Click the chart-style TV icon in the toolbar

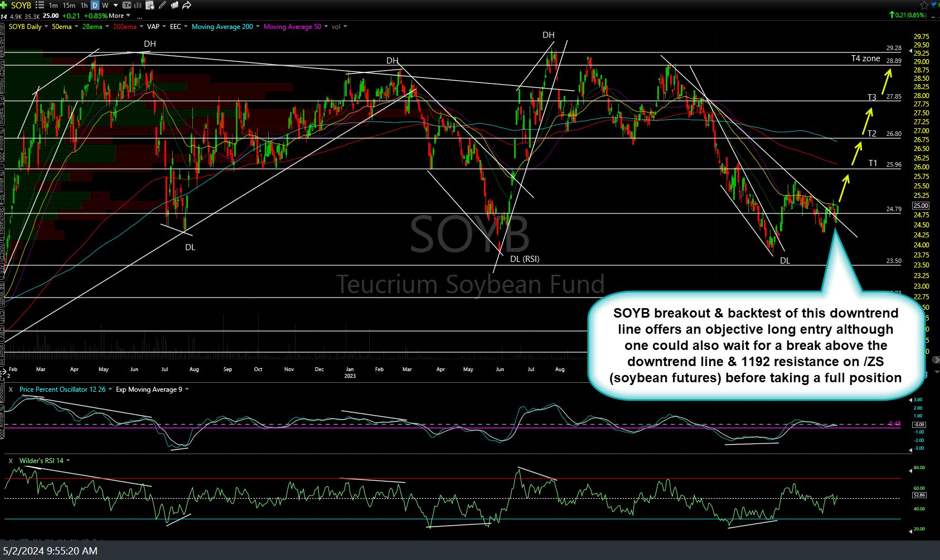[127, 5]
